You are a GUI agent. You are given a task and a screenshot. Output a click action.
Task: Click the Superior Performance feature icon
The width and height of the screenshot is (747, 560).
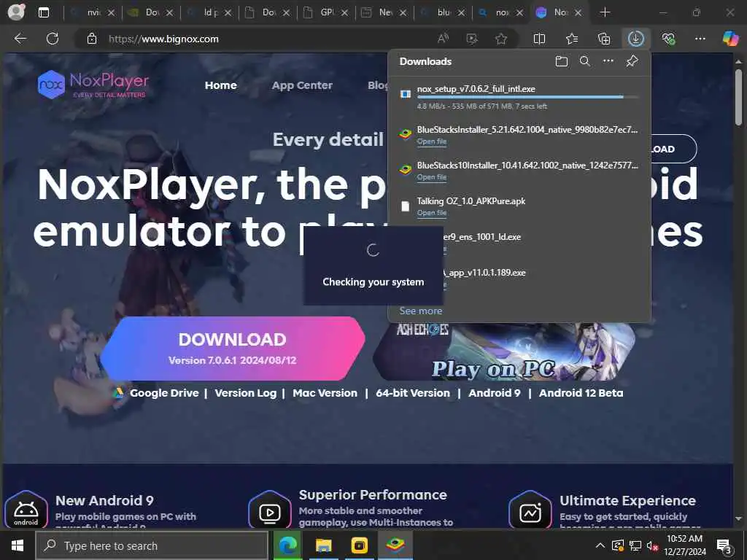click(270, 511)
